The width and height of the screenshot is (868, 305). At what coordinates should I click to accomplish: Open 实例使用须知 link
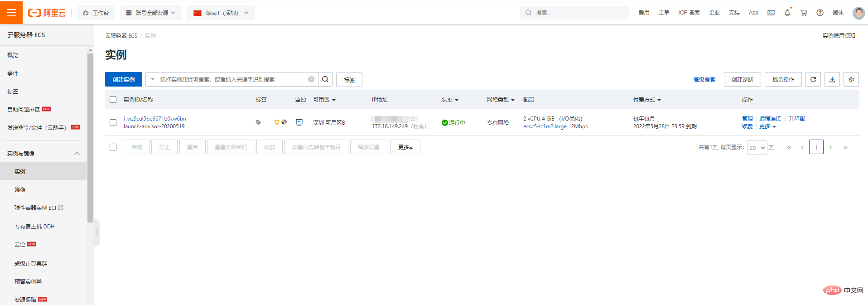tap(839, 36)
